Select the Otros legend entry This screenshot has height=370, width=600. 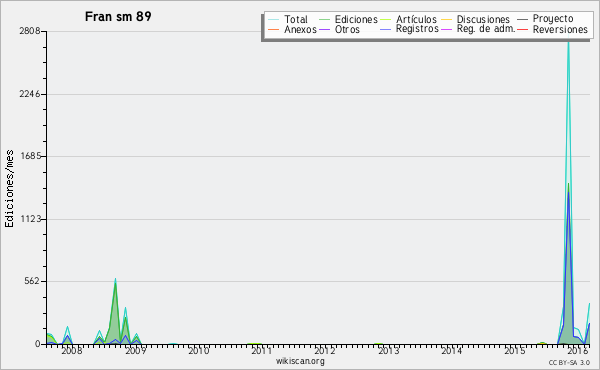tap(347, 29)
